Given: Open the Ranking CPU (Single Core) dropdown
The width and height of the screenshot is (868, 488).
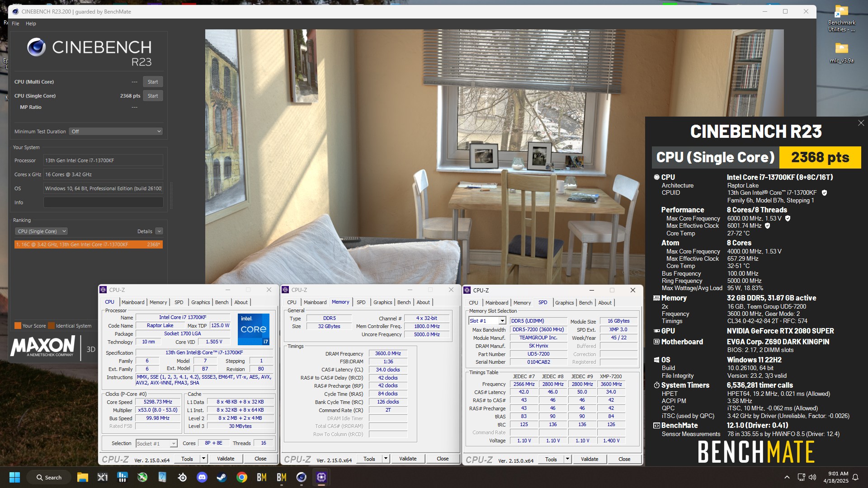Looking at the screenshot, I should [x=41, y=231].
